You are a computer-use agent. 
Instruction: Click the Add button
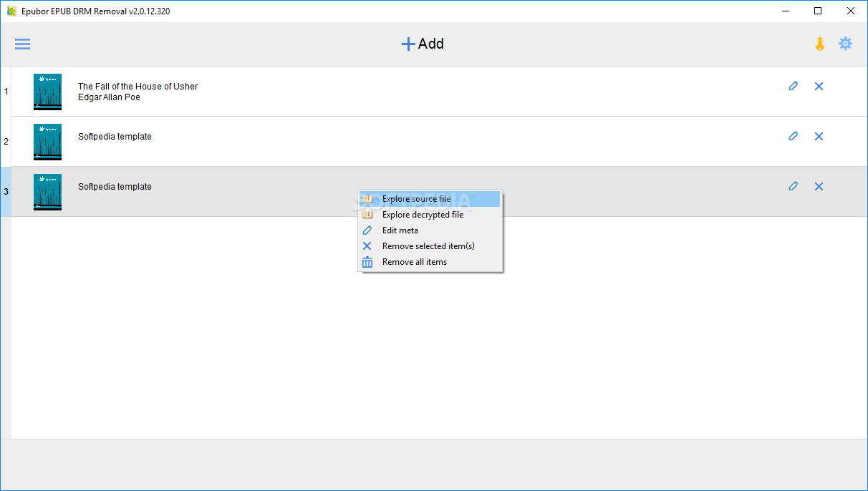tap(423, 44)
